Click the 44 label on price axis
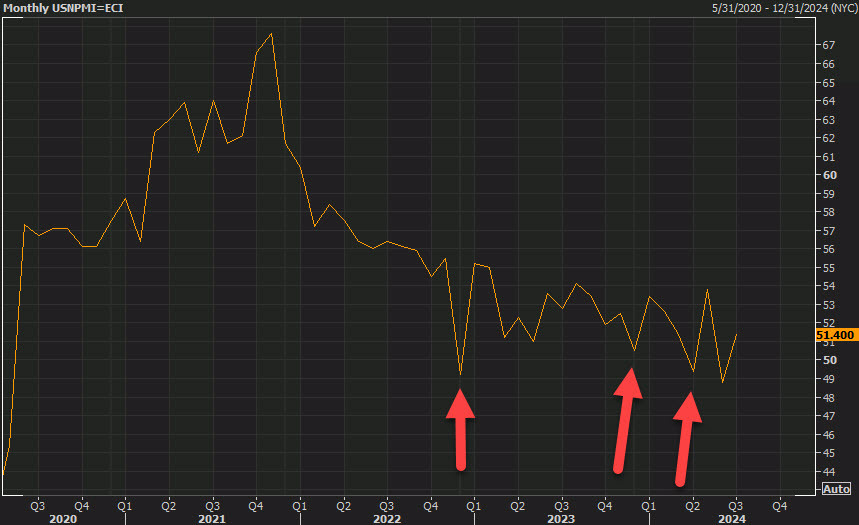859x525 pixels. [829, 472]
